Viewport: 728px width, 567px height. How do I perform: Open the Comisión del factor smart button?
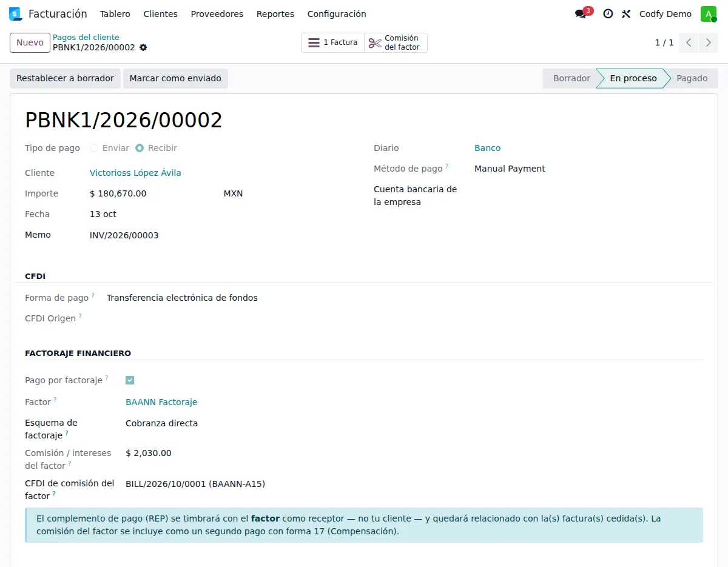tap(396, 42)
